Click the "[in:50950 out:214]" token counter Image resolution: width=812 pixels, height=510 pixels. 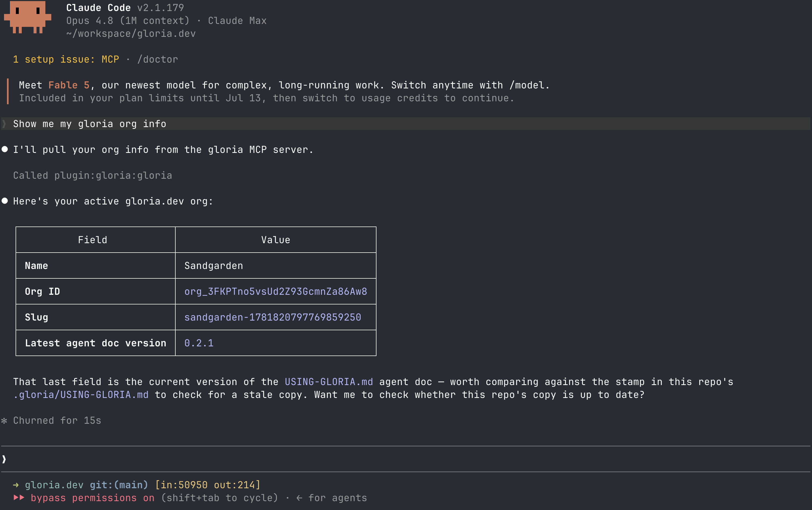[x=208, y=485]
